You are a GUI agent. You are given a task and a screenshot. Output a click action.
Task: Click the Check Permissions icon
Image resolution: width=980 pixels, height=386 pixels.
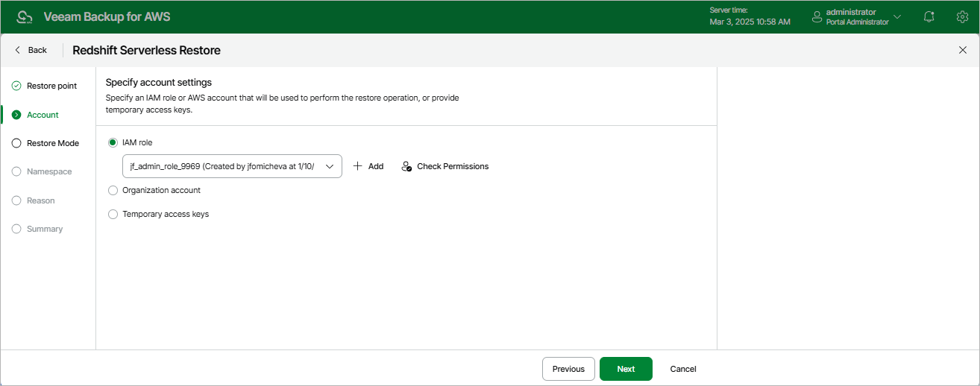pos(406,166)
